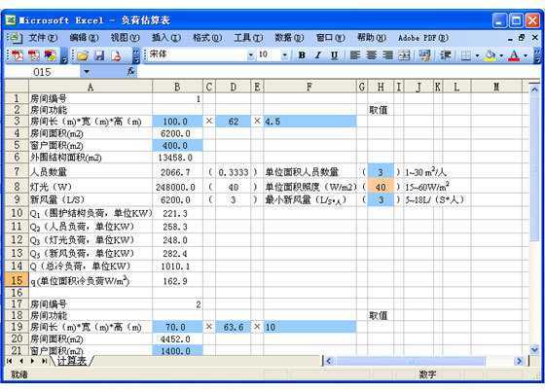Open the Name Box dropdown arrow
The width and height of the screenshot is (545, 392).
(x=87, y=72)
